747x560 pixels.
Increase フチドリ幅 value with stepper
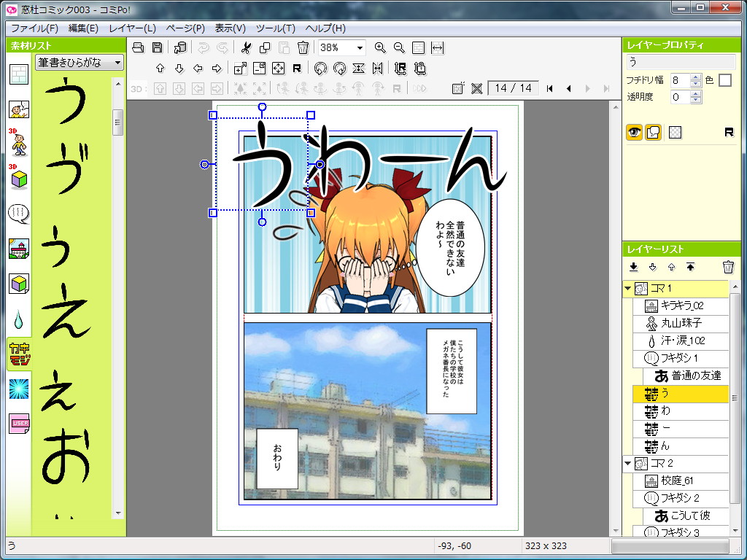click(x=695, y=77)
